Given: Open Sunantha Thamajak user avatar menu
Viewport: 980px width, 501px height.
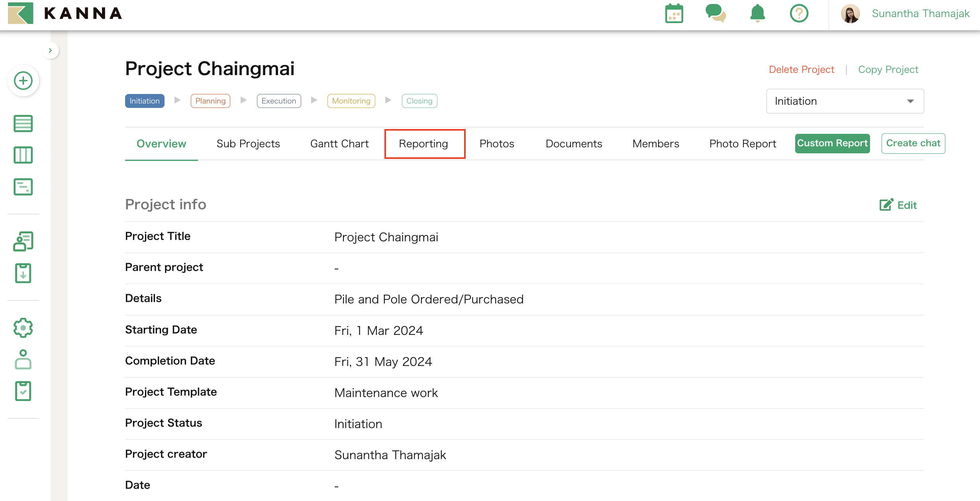Looking at the screenshot, I should [x=850, y=14].
